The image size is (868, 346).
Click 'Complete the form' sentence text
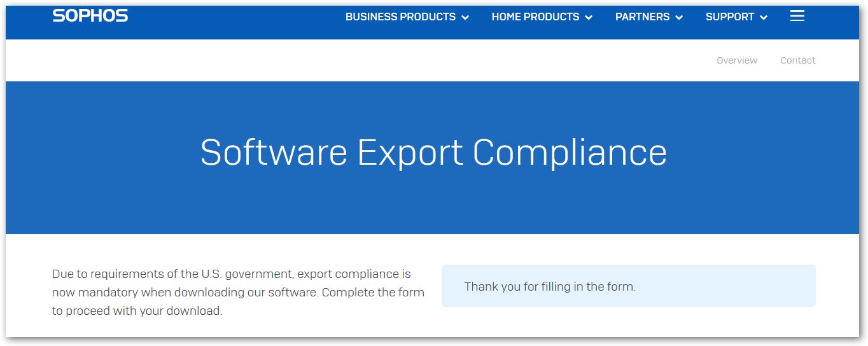pos(238,301)
